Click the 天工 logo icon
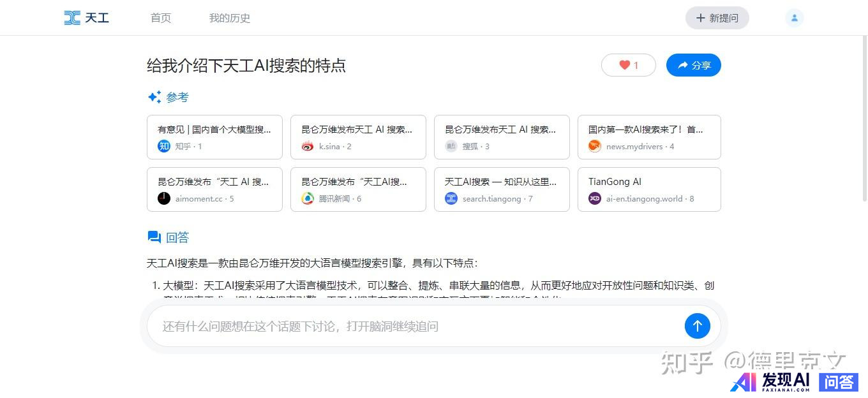 (x=72, y=18)
